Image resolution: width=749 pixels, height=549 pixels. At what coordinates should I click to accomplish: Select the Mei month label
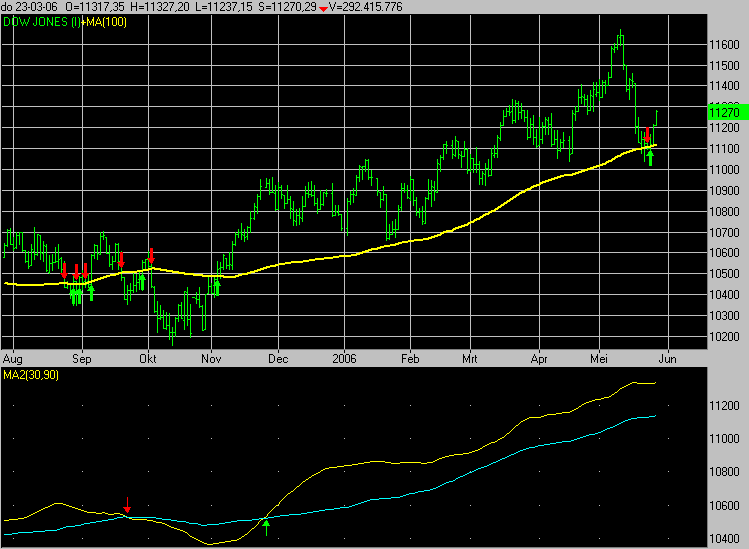click(600, 356)
